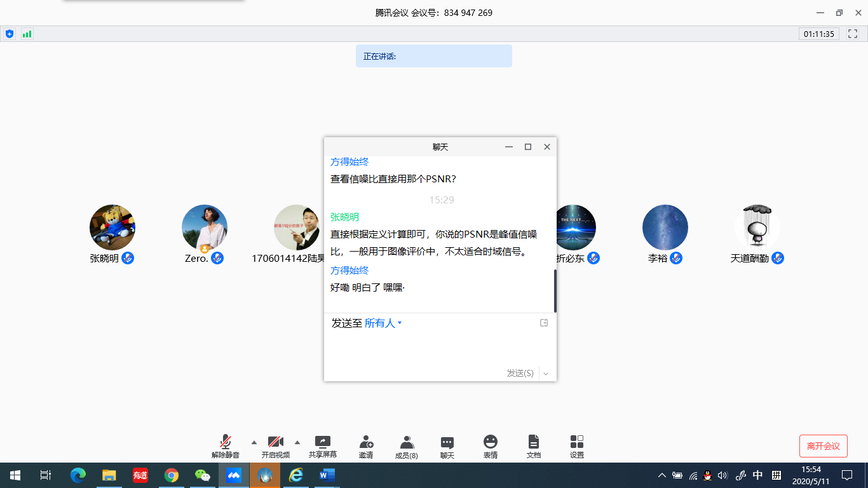Change recipient via 所有人 dropdown
This screenshot has width=868, height=488.
(x=381, y=323)
